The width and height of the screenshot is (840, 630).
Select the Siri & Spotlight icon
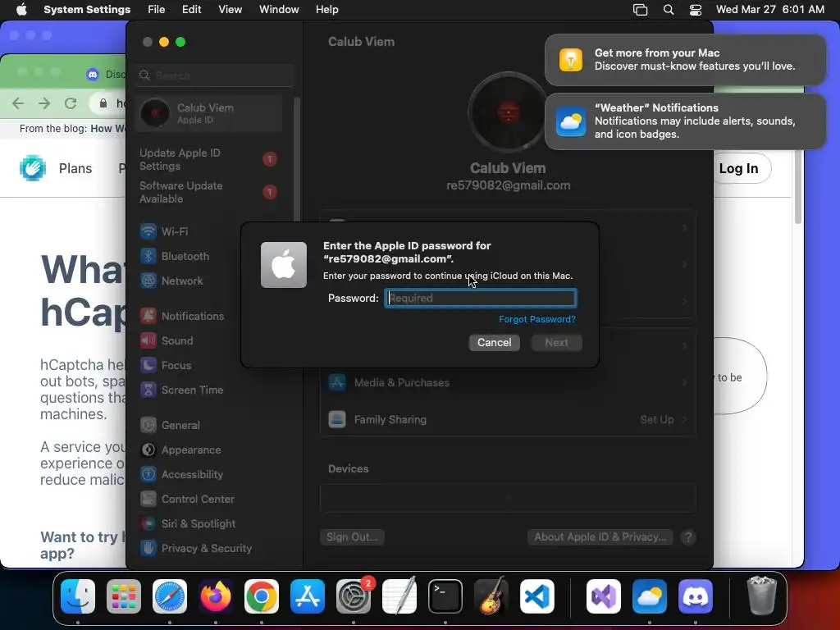148,524
